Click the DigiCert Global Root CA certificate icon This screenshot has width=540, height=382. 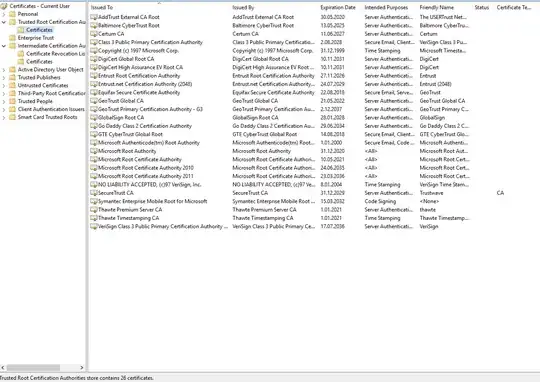pyautogui.click(x=94, y=59)
